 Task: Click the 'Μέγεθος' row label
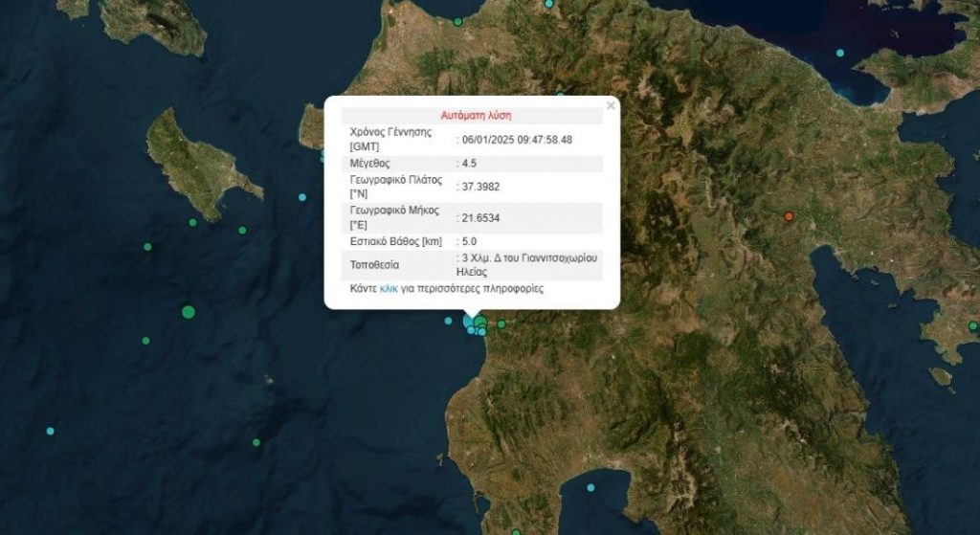click(x=369, y=164)
